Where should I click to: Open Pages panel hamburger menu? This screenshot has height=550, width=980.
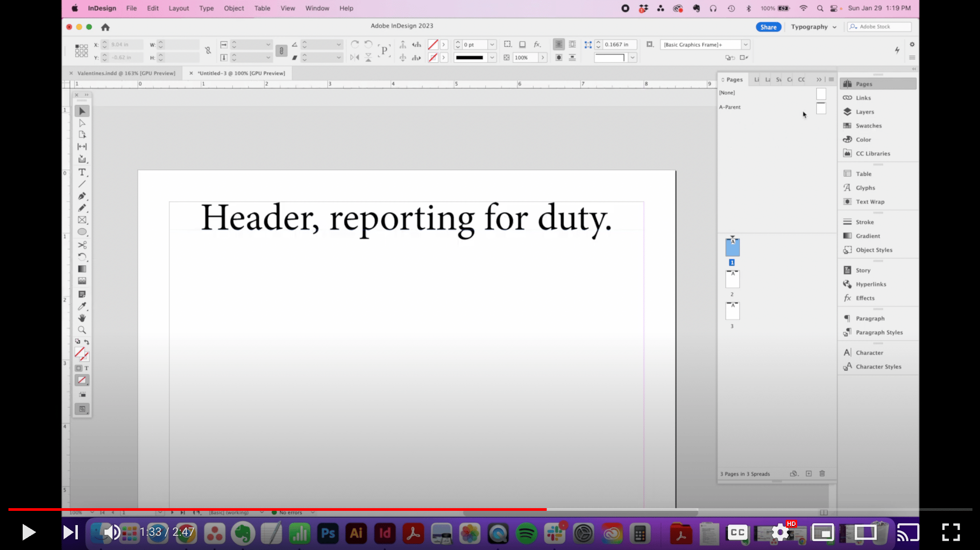click(831, 80)
